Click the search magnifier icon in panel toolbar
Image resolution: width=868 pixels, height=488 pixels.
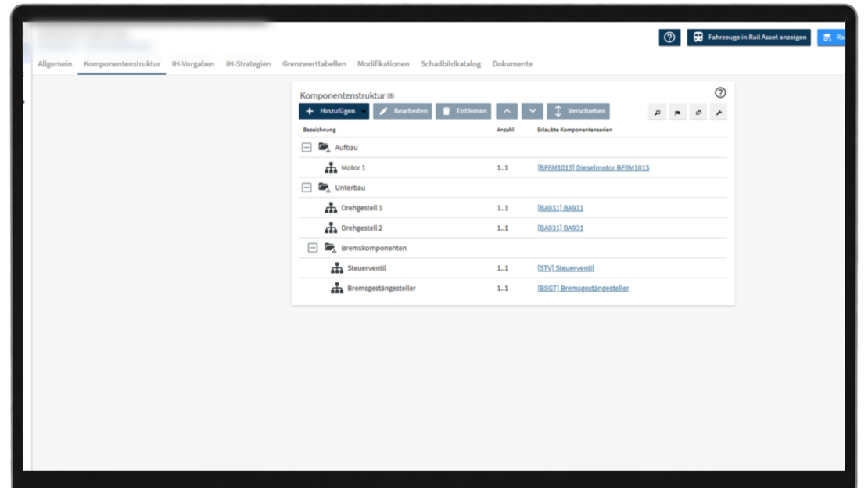(657, 113)
